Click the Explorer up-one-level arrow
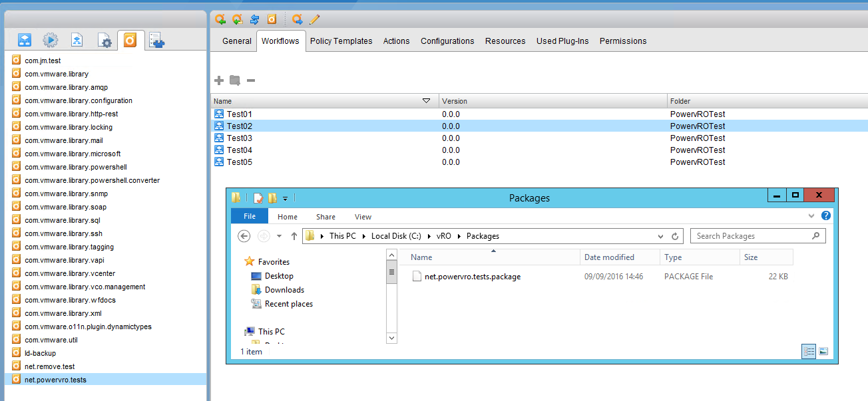The image size is (868, 401). (x=294, y=236)
